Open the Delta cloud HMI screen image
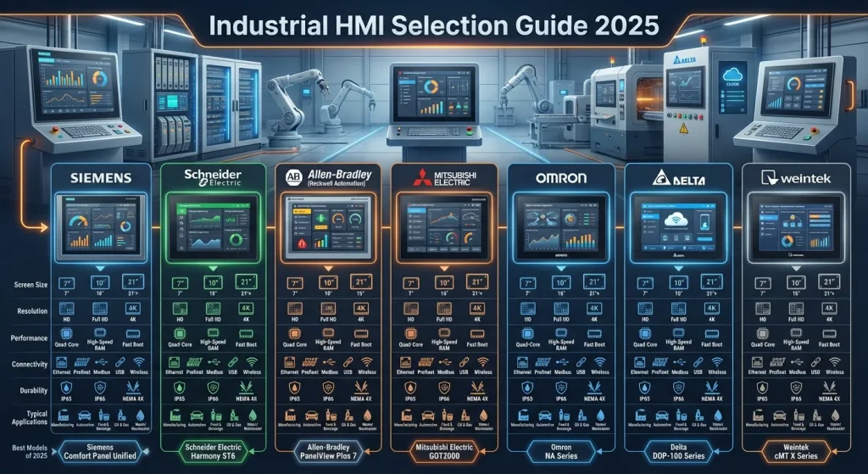Viewport: 868px width, 474px height. (679, 227)
